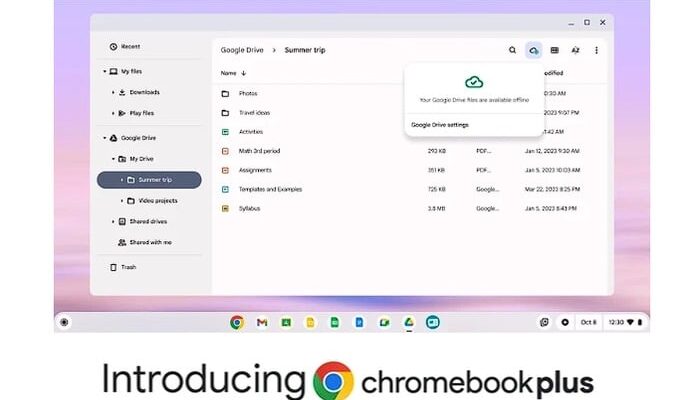Expand the My files tree arrow

tap(105, 71)
